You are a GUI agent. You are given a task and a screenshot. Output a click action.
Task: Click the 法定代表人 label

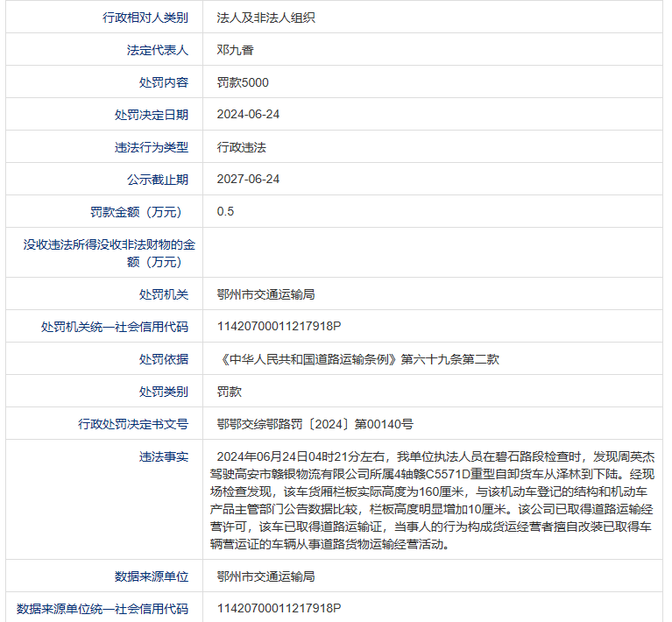coord(158,50)
